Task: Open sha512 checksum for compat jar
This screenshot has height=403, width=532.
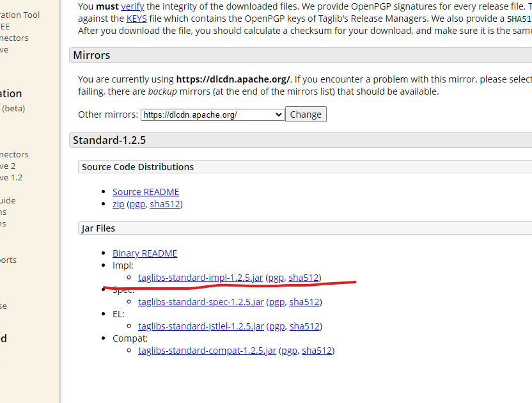Action: click(317, 351)
